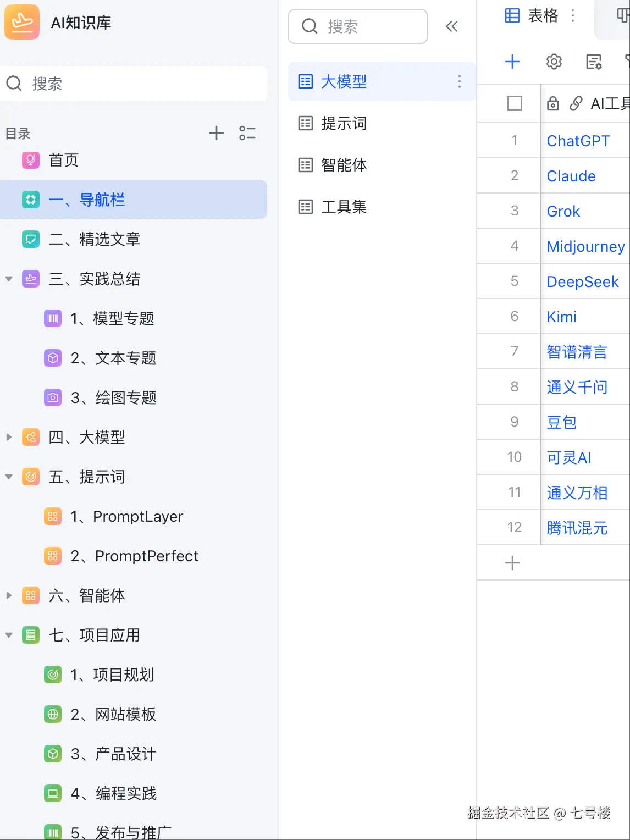Click the plus icon beside 目录 to add a page
This screenshot has height=840, width=630.
(217, 133)
